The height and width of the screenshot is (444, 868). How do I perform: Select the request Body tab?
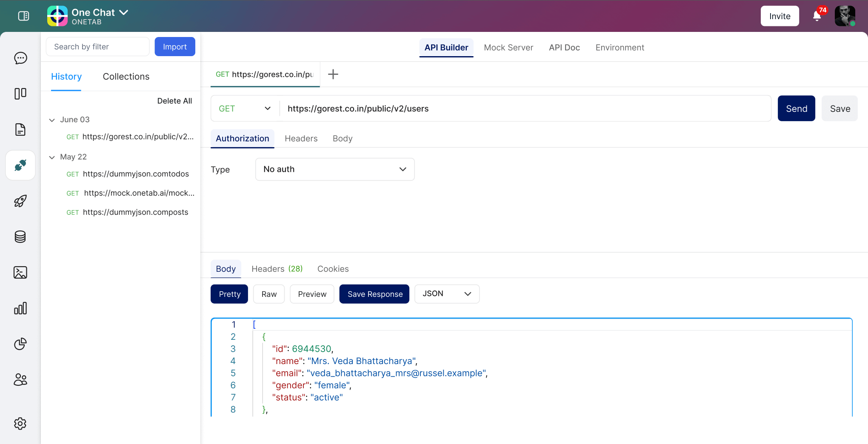point(343,139)
